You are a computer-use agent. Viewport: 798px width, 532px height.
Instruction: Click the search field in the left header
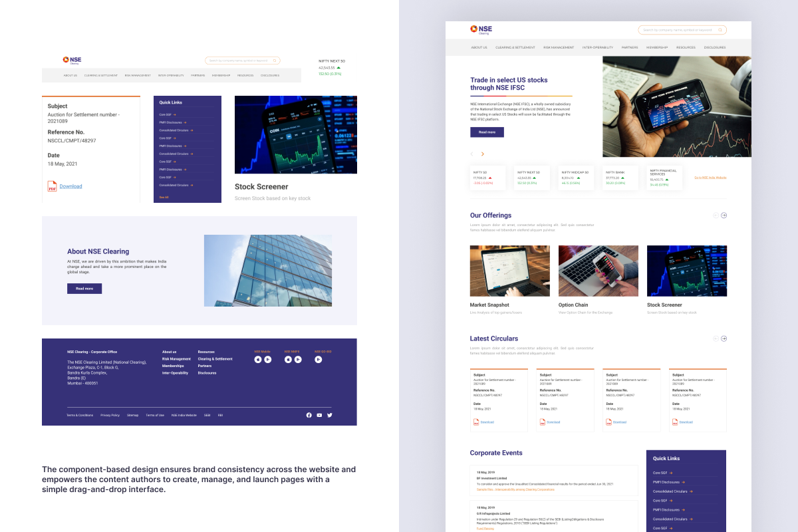click(x=239, y=61)
